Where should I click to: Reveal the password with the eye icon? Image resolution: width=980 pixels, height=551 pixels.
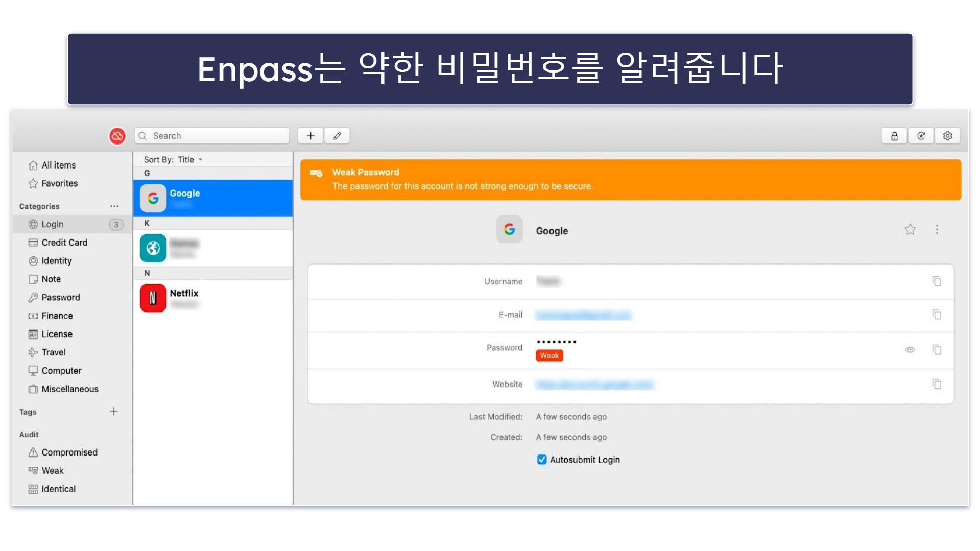coord(910,350)
